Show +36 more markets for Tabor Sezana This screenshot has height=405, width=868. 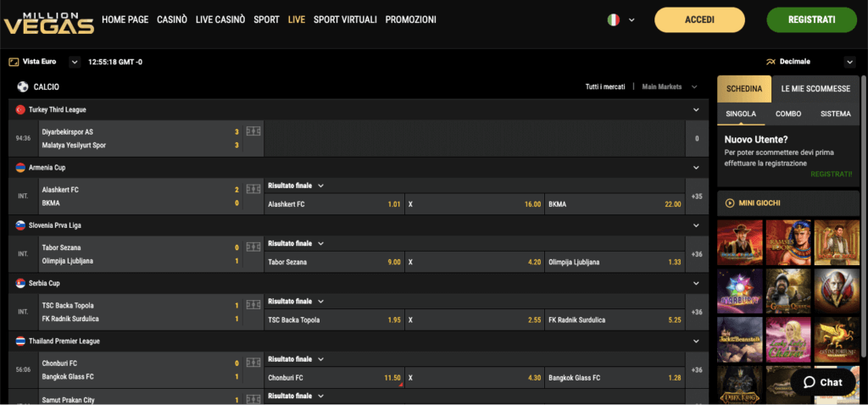point(697,254)
